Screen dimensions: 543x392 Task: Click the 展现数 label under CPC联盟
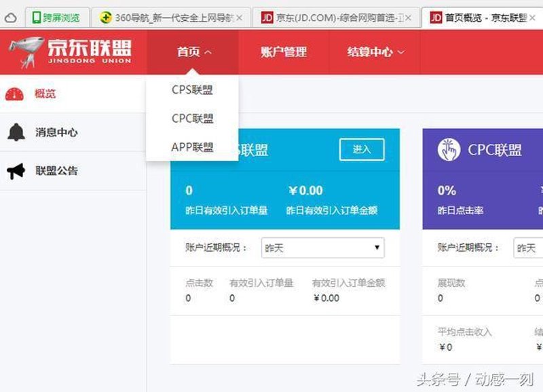pyautogui.click(x=451, y=283)
